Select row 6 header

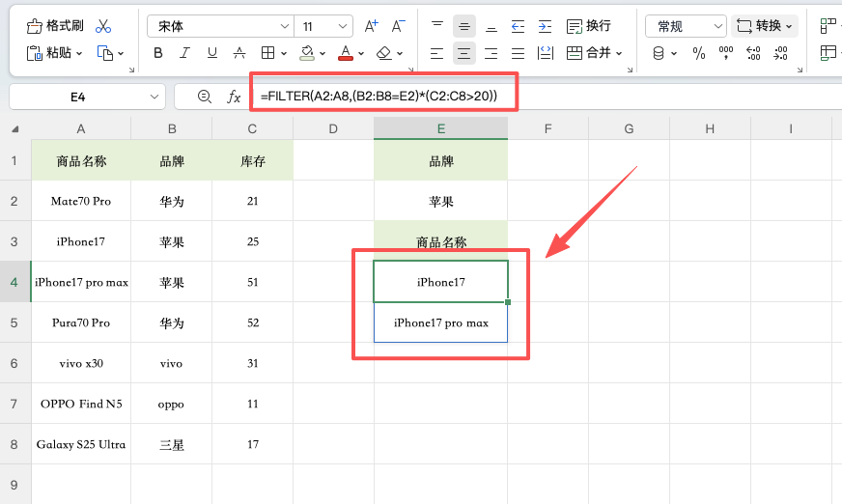click(15, 363)
